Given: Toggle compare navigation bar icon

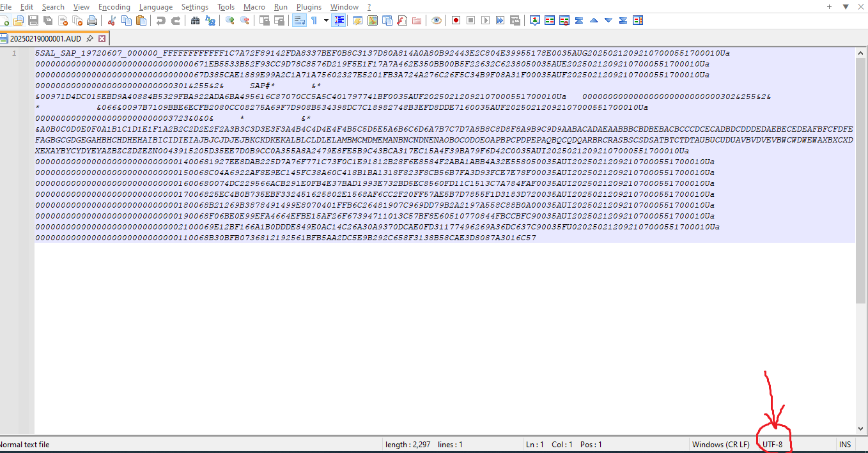Looking at the screenshot, I should point(638,20).
